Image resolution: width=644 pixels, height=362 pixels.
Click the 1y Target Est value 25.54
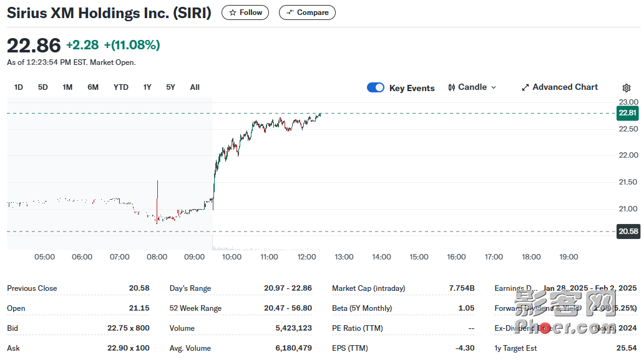click(x=627, y=348)
